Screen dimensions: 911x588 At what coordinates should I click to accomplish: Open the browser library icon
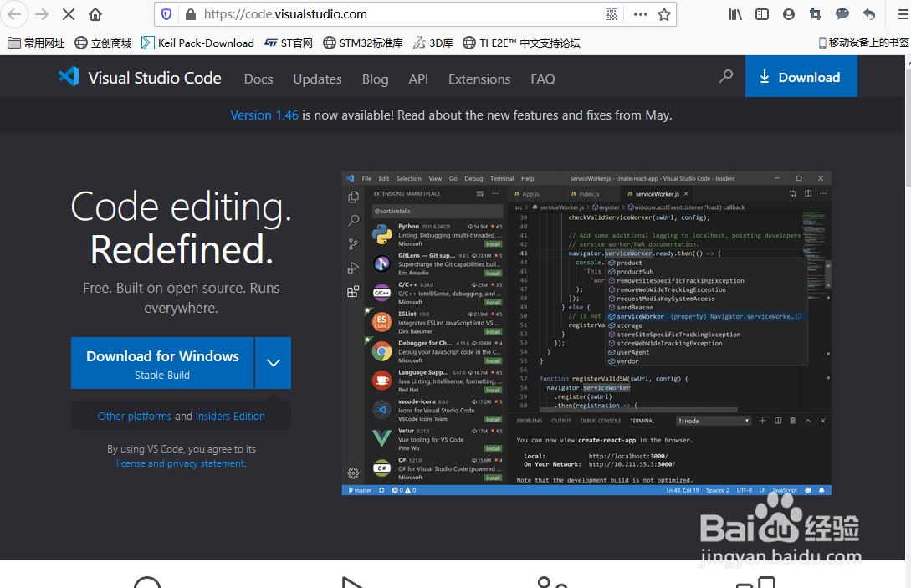(x=735, y=14)
